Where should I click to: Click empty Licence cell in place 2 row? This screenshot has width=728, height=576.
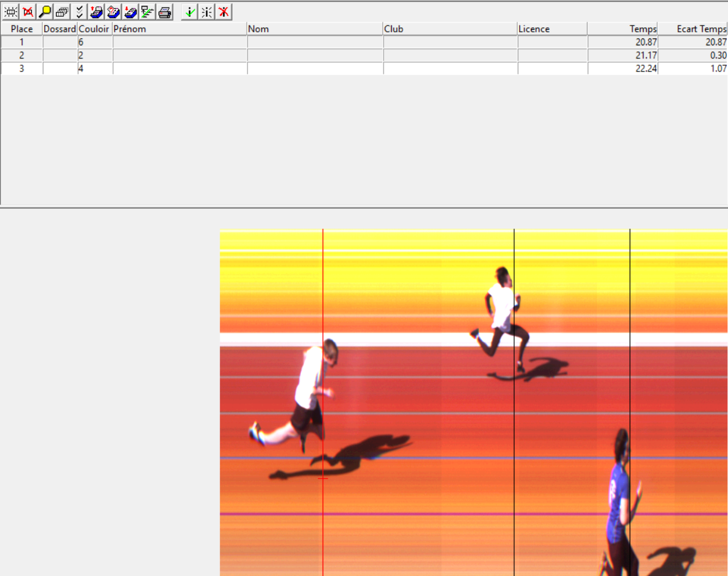click(x=553, y=55)
